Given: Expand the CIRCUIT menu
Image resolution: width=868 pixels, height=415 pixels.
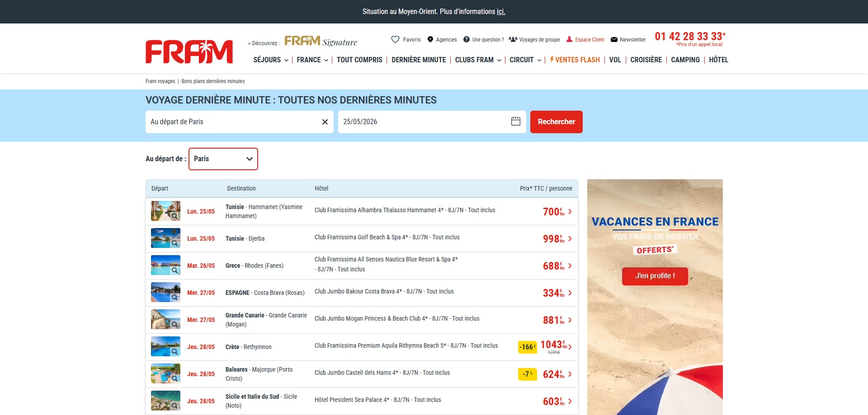Looking at the screenshot, I should tap(525, 60).
